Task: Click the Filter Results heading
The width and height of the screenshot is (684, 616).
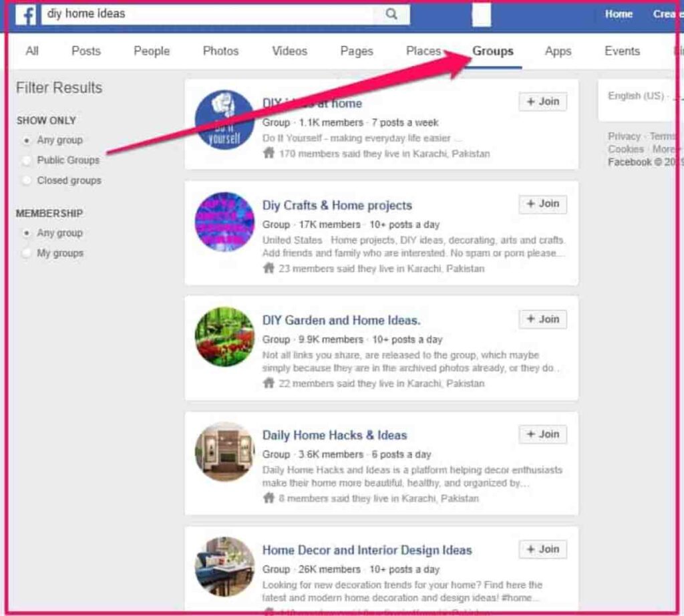Action: (59, 88)
